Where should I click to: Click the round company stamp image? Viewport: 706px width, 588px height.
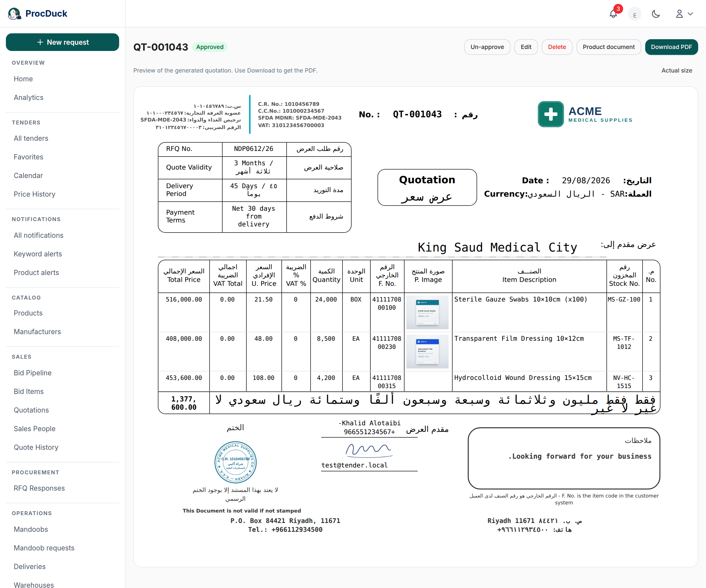pyautogui.click(x=235, y=462)
